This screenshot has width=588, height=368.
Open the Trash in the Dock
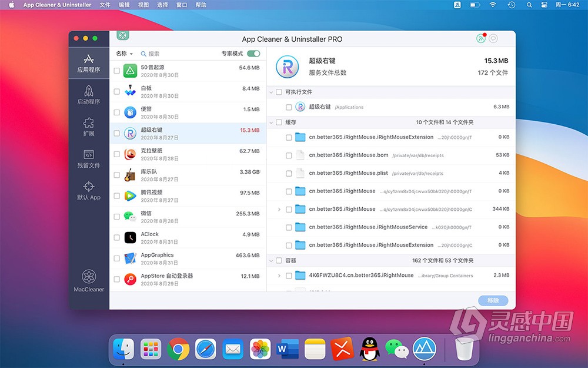(x=465, y=349)
